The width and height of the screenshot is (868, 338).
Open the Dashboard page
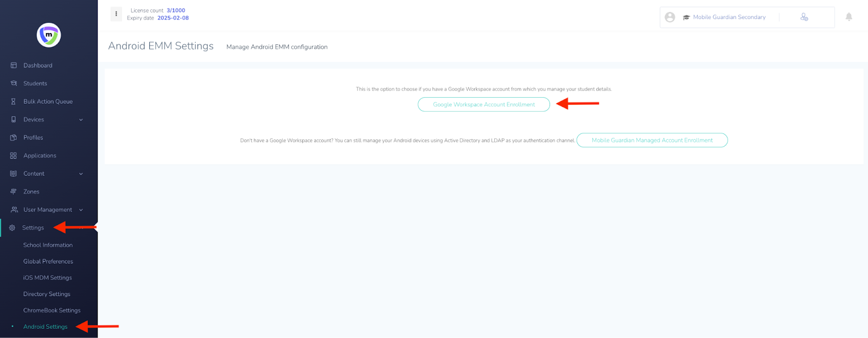click(x=38, y=65)
